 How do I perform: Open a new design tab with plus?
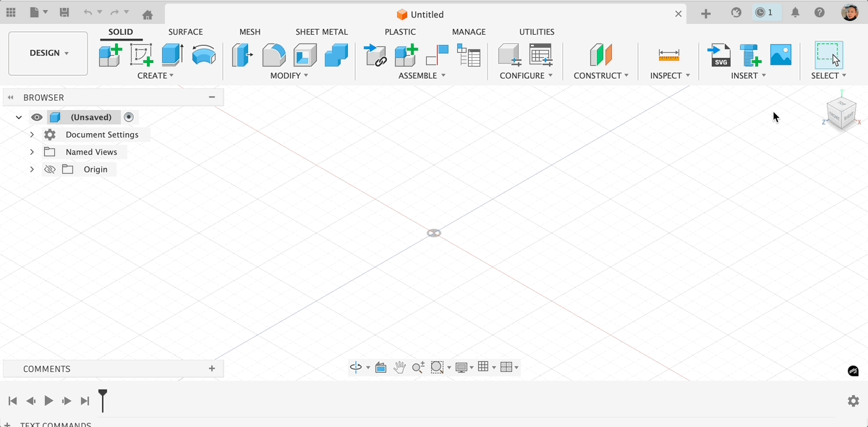706,13
